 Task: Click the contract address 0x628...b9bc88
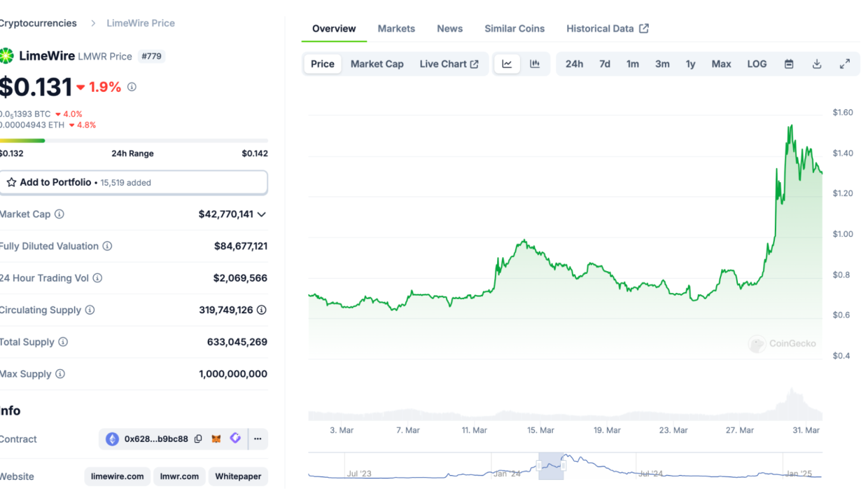click(x=156, y=439)
